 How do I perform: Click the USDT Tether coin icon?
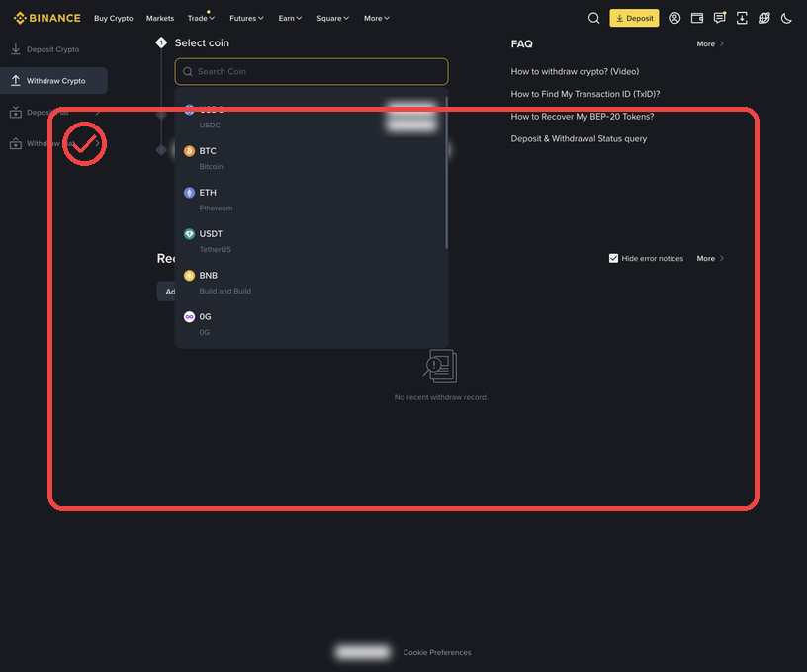[x=190, y=234]
